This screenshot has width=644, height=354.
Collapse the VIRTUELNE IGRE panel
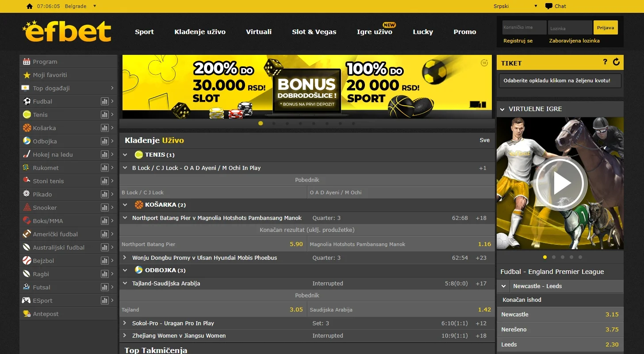pos(502,109)
